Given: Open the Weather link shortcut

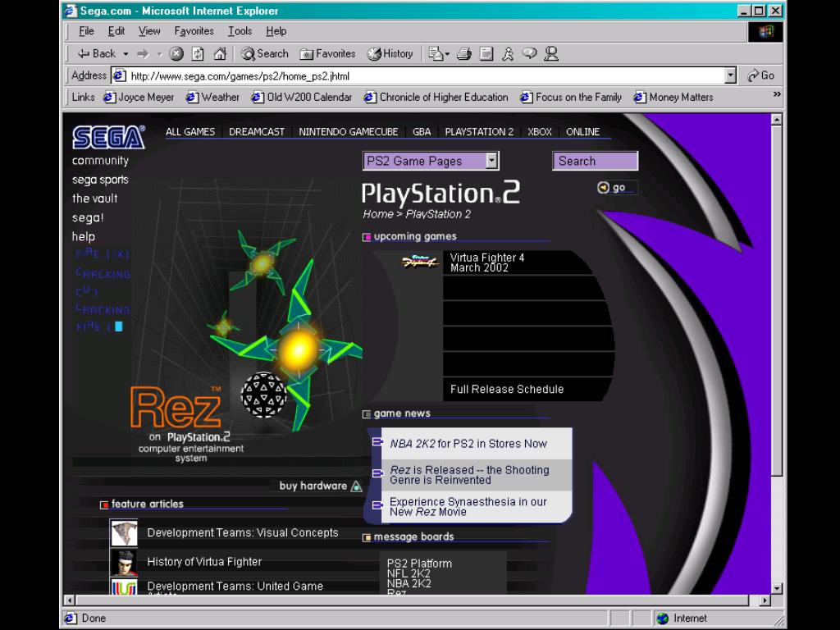Looking at the screenshot, I should coord(212,97).
